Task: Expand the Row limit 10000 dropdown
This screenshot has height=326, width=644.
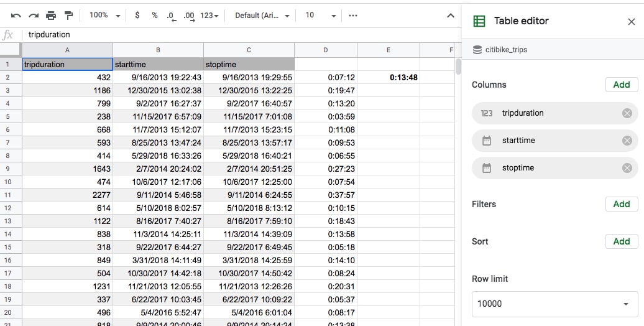Action: [554, 304]
